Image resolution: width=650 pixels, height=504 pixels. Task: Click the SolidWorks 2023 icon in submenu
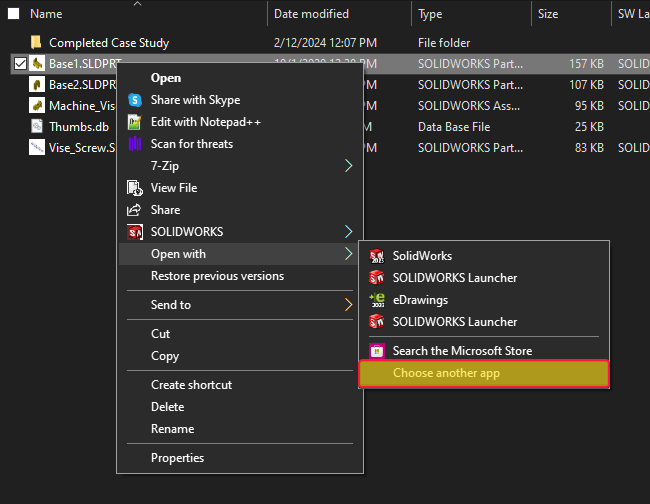click(x=377, y=256)
